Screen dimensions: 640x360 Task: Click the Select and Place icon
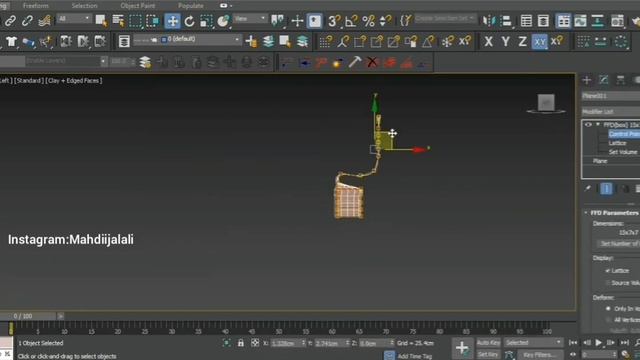[x=223, y=21]
